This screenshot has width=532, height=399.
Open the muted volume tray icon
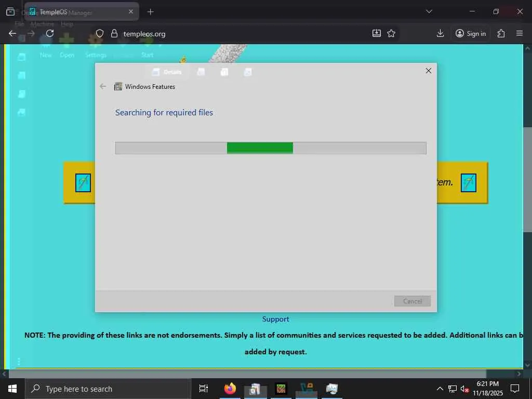464,389
